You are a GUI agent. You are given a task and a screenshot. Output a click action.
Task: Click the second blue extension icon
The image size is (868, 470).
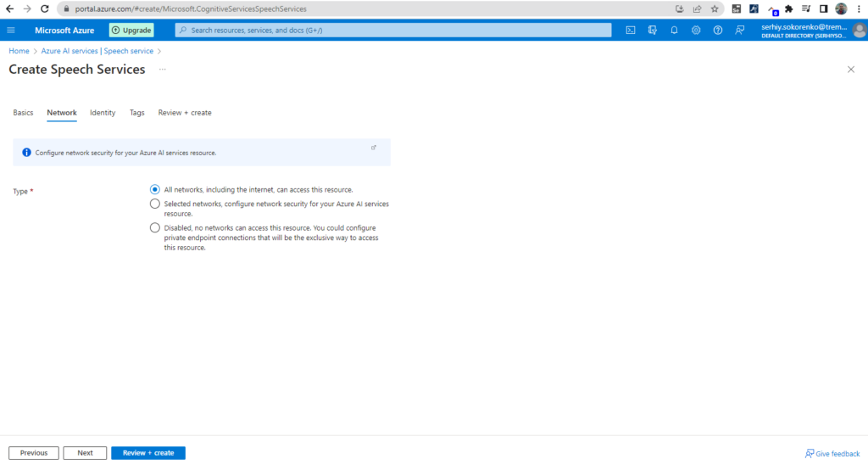(754, 8)
